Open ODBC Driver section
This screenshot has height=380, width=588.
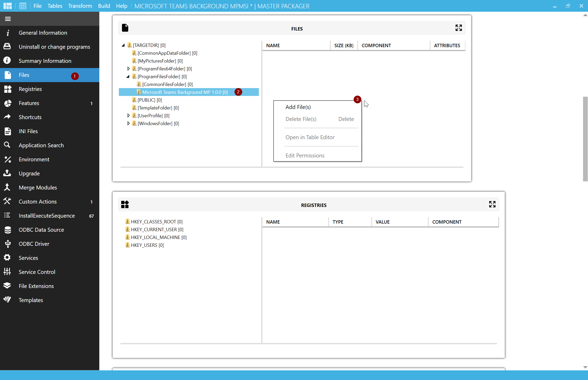coord(50,244)
